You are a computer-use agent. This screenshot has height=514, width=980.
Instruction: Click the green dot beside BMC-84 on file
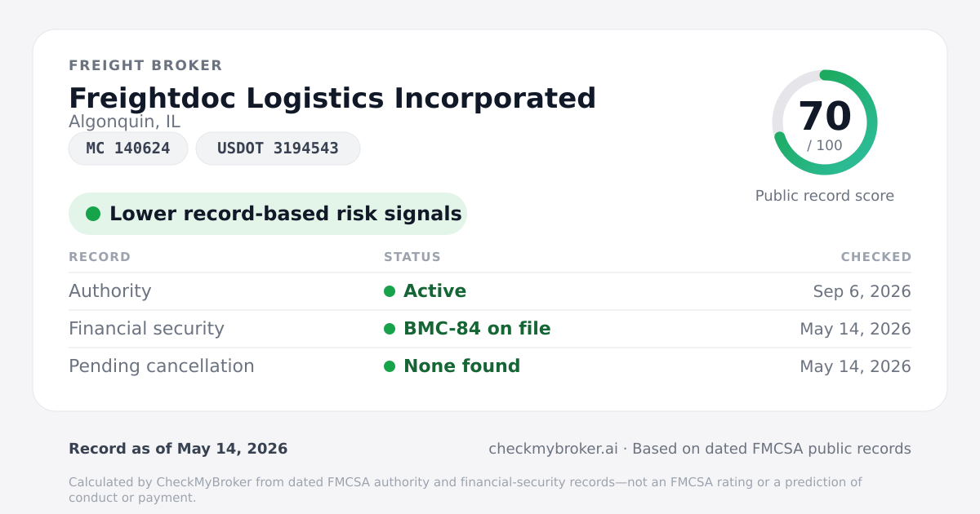coord(390,329)
